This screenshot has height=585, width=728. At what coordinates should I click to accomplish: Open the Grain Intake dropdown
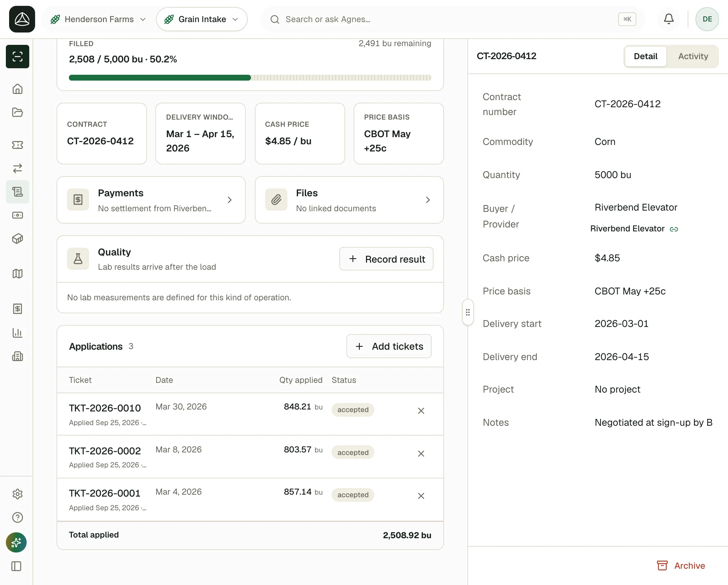201,19
